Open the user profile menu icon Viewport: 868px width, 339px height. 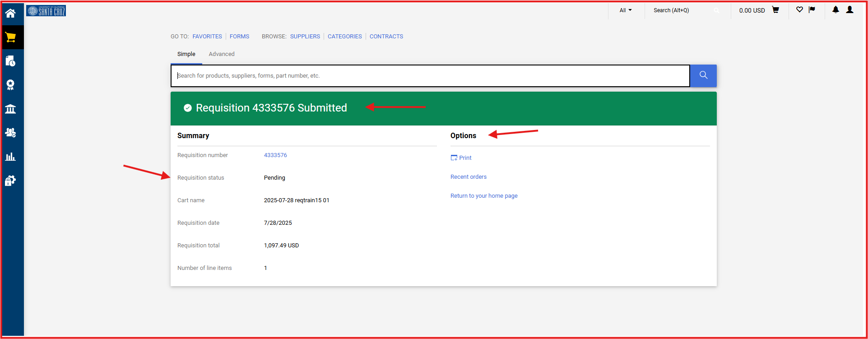pyautogui.click(x=849, y=10)
